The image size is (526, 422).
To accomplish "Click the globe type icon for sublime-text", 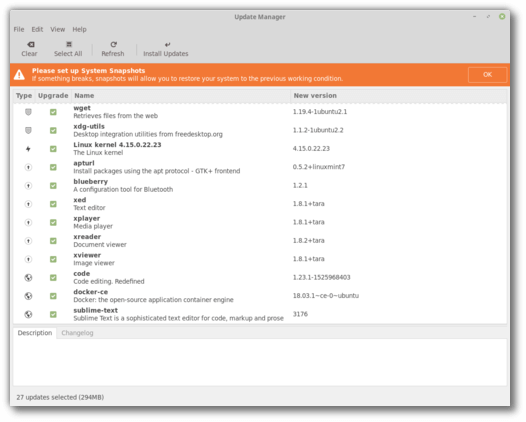I will pos(29,314).
